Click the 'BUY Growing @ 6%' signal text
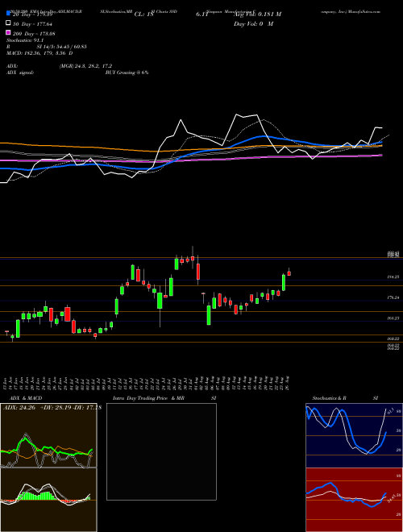Screen dimensions: 403x532 click(x=127, y=73)
